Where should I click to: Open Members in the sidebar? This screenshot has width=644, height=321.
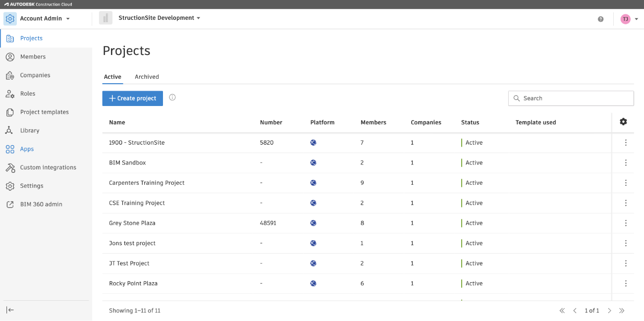click(33, 57)
